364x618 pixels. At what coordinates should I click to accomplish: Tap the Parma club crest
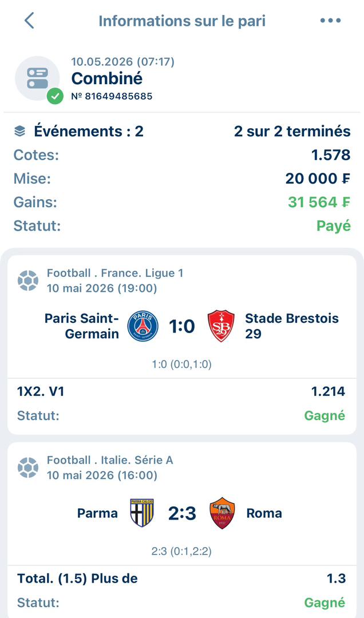141,513
